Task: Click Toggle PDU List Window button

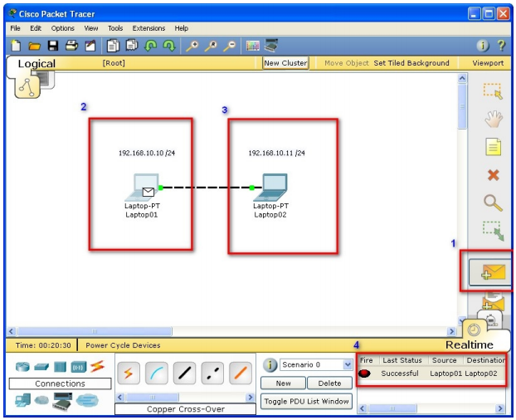Action: [306, 401]
